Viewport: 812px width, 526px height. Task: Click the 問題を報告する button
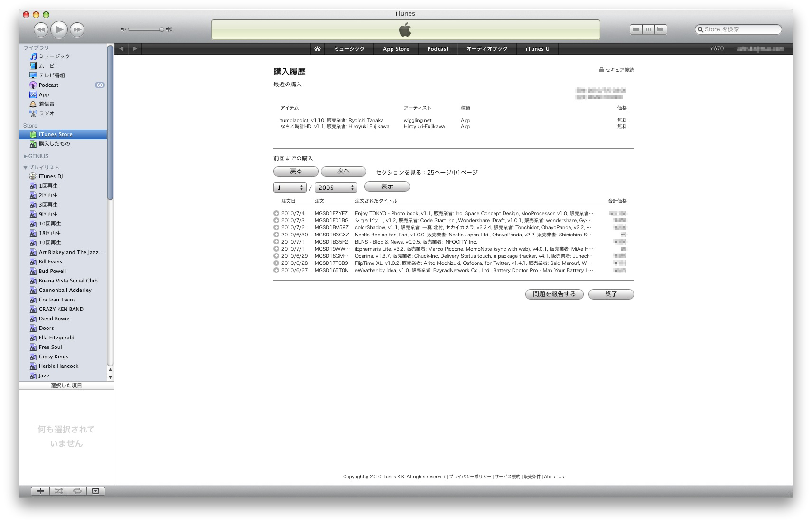[554, 294]
